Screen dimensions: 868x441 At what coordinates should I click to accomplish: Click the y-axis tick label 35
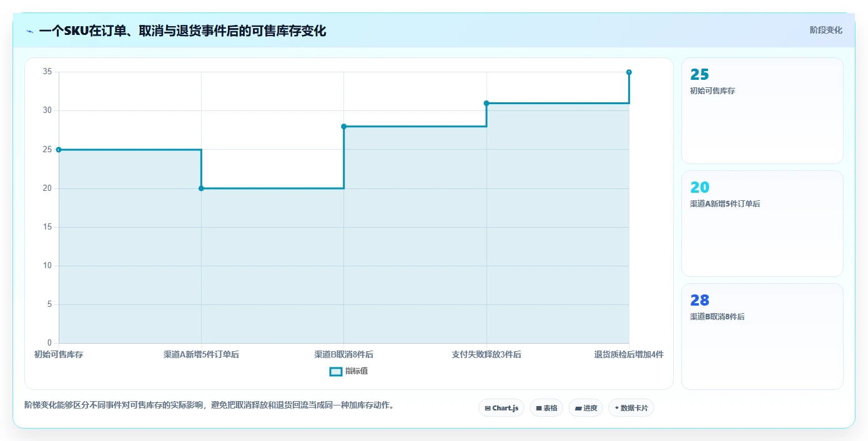(x=47, y=72)
